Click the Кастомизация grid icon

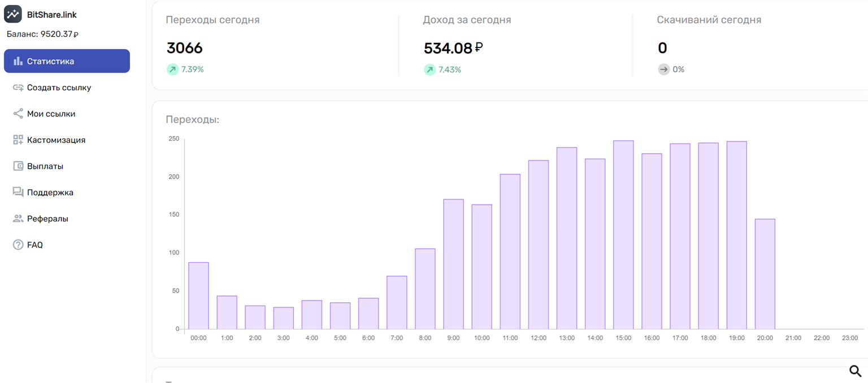pos(18,140)
